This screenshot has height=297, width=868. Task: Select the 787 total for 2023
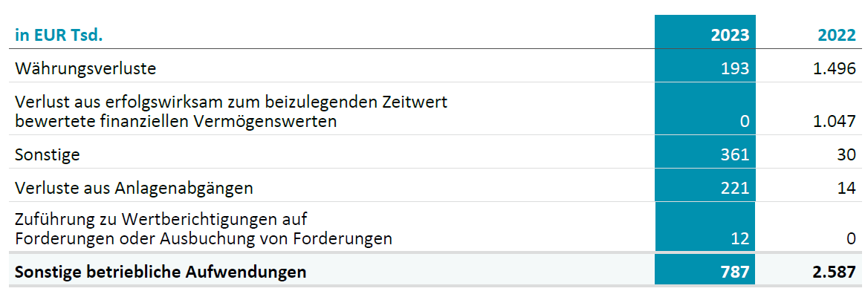pos(734,272)
